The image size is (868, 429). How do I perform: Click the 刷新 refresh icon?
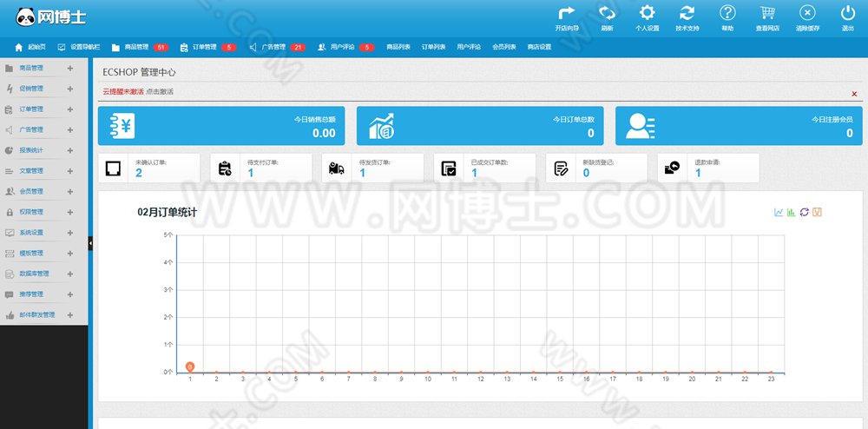[x=608, y=13]
